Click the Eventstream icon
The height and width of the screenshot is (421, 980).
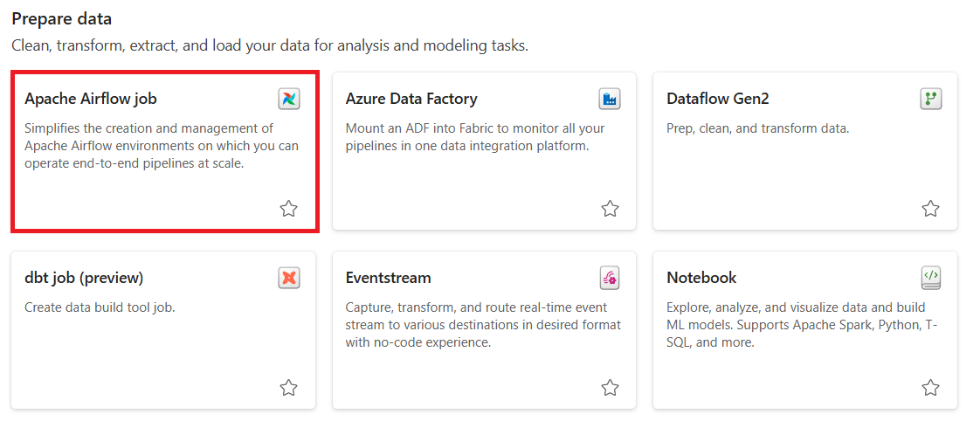tap(610, 278)
